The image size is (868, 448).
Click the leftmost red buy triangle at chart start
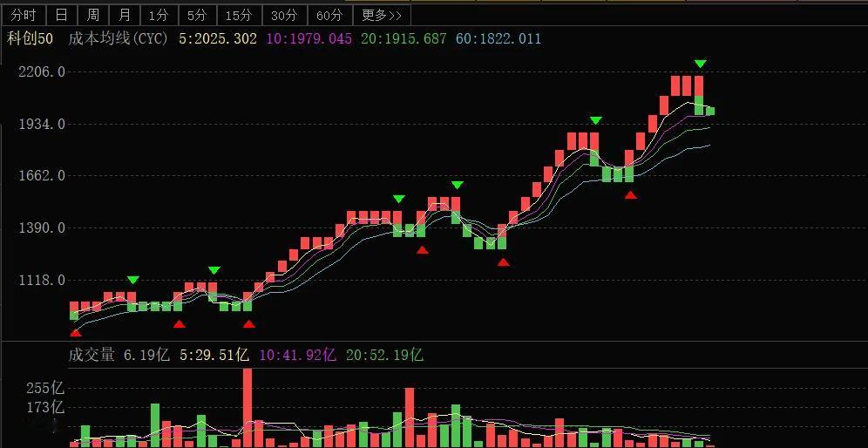(75, 332)
